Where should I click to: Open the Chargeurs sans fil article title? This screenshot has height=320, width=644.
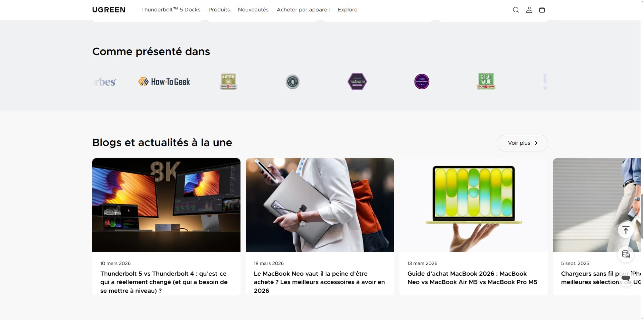coord(601,278)
